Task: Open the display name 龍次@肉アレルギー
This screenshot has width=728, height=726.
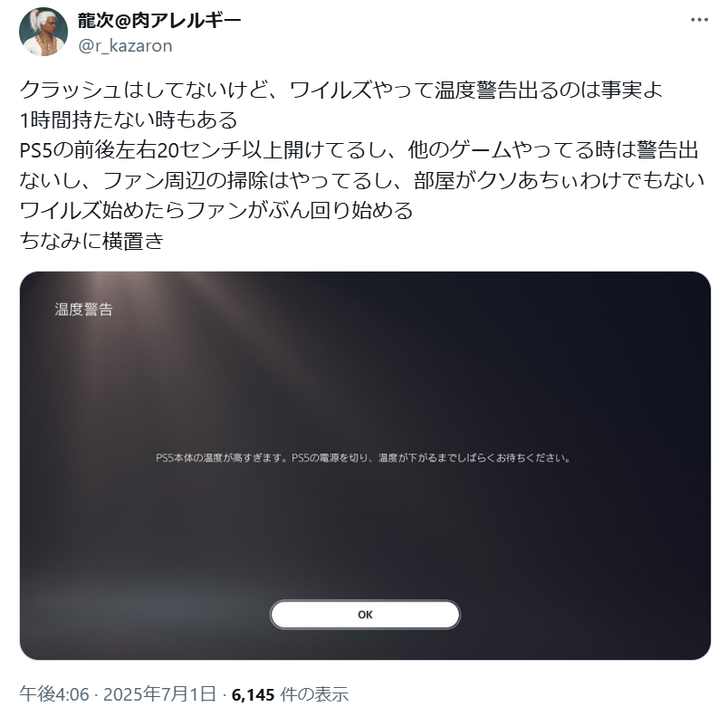Action: click(x=159, y=21)
